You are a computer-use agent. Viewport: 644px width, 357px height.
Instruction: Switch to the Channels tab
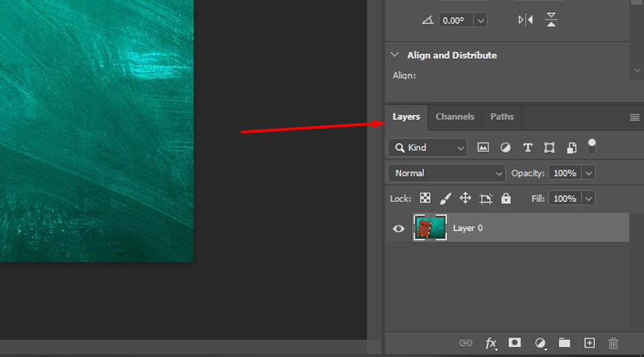pos(455,117)
